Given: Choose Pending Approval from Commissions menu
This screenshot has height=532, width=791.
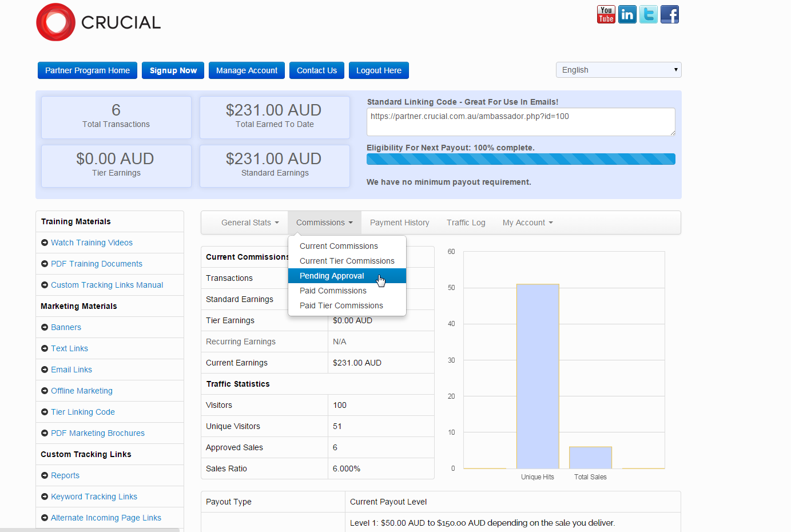Looking at the screenshot, I should [347, 276].
